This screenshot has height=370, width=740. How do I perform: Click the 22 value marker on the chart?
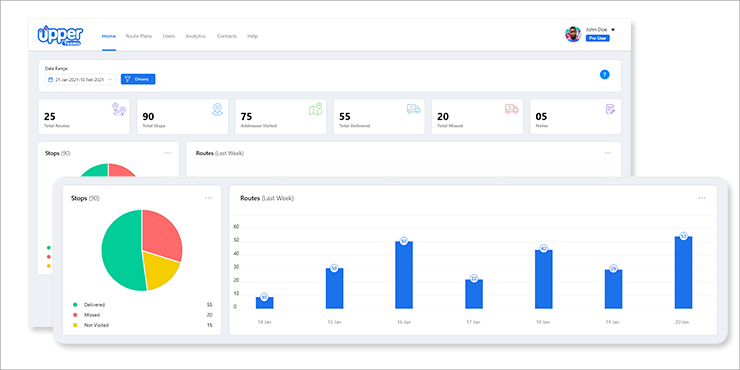(x=474, y=279)
